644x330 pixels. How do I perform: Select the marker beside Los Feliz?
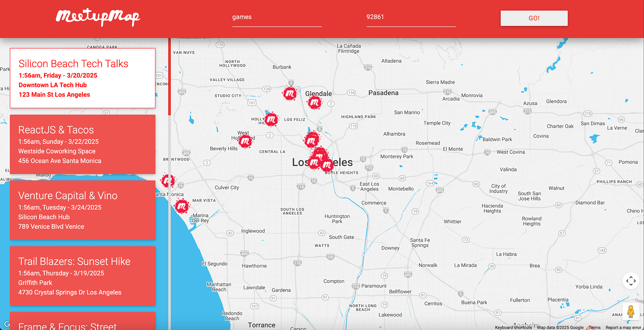tap(271, 119)
